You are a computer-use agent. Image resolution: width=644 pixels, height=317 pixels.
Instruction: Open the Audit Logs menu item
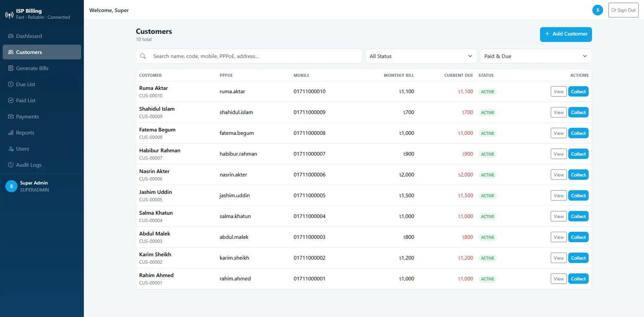click(x=42, y=165)
